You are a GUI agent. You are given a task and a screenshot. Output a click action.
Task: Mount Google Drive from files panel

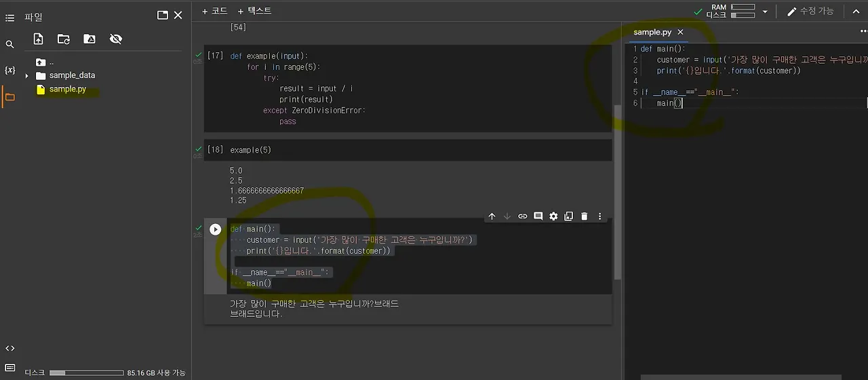(x=90, y=39)
